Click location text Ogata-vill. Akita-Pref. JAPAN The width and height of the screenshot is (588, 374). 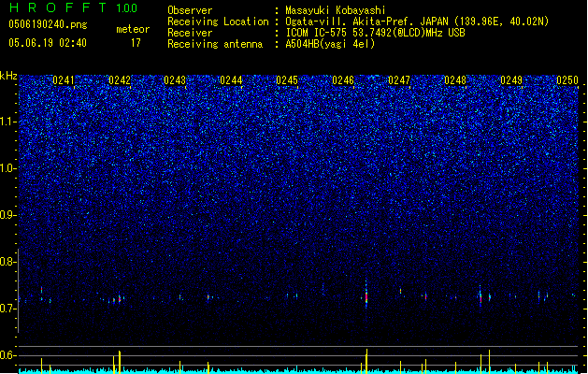pos(366,22)
